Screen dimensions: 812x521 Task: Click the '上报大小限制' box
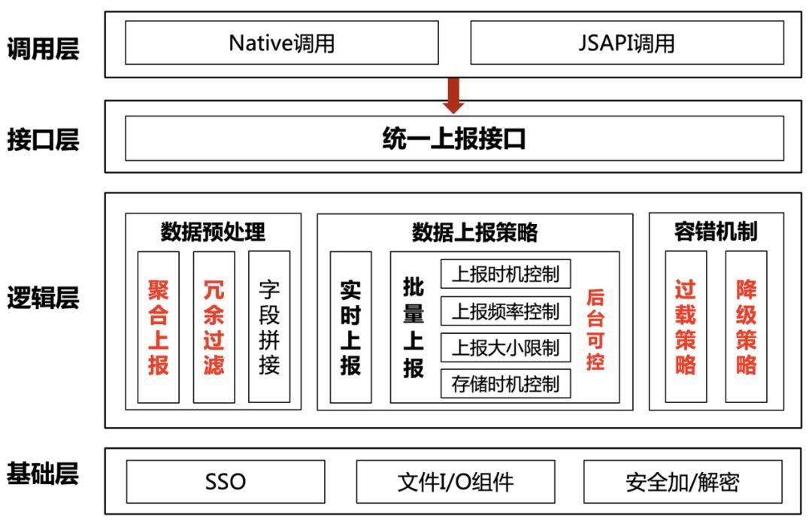point(505,347)
